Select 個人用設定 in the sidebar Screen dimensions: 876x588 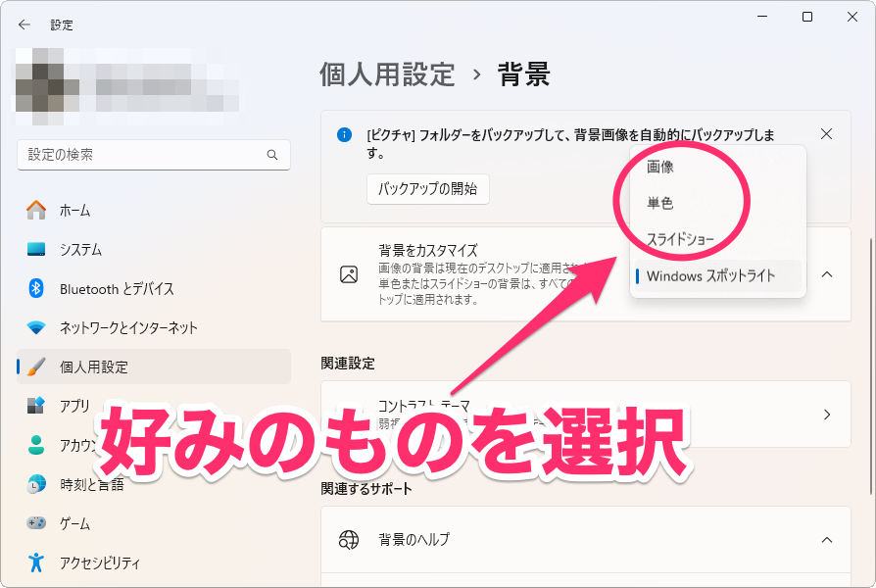click(x=154, y=367)
